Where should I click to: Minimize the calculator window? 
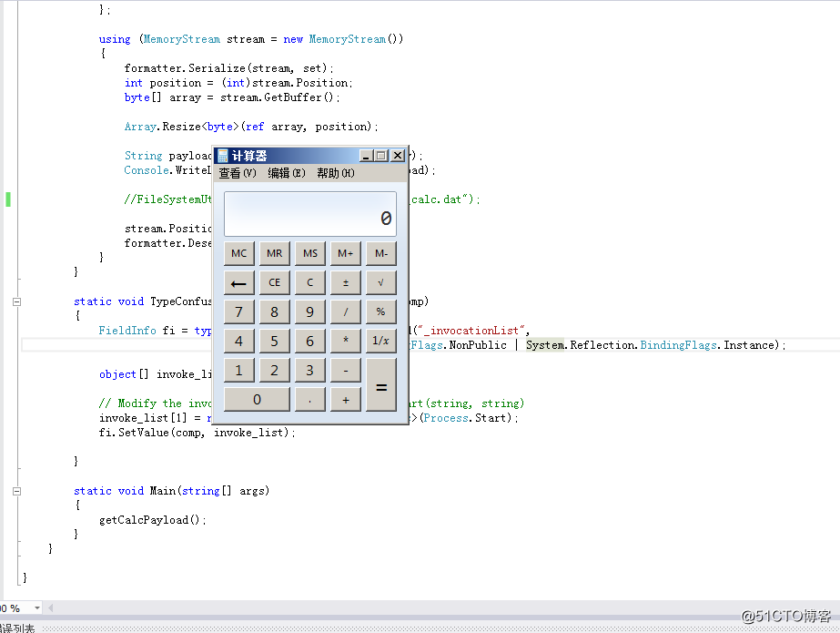(367, 156)
